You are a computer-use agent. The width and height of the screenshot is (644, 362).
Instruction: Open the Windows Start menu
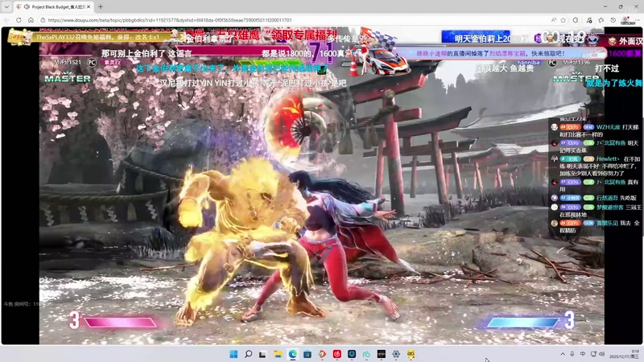(233, 354)
